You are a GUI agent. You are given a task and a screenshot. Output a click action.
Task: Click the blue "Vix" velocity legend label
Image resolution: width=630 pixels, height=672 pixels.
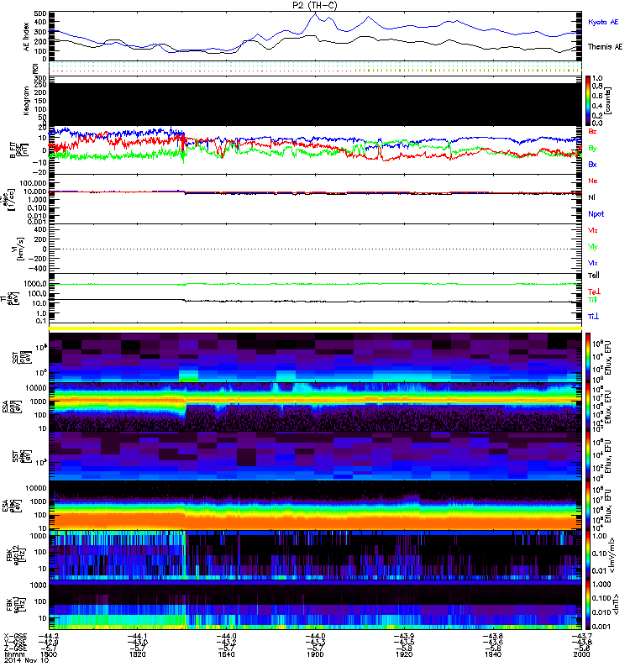pos(592,263)
